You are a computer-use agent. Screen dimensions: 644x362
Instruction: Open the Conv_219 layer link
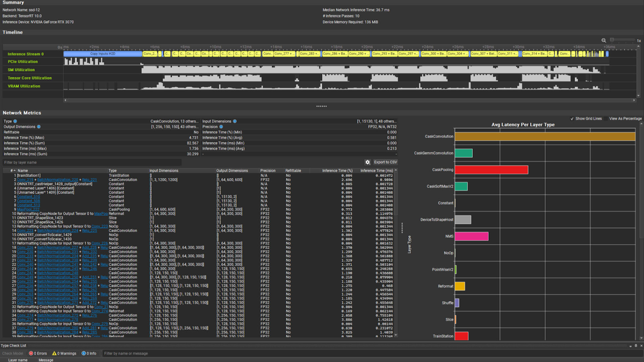tap(25, 180)
